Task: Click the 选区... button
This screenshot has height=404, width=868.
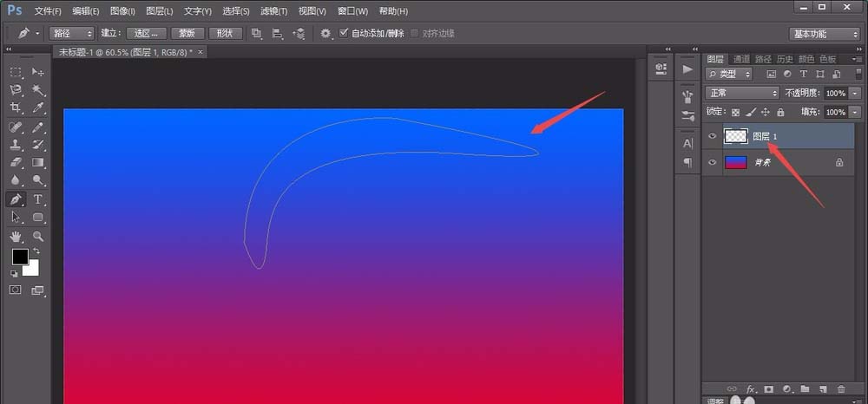Action: pyautogui.click(x=148, y=33)
